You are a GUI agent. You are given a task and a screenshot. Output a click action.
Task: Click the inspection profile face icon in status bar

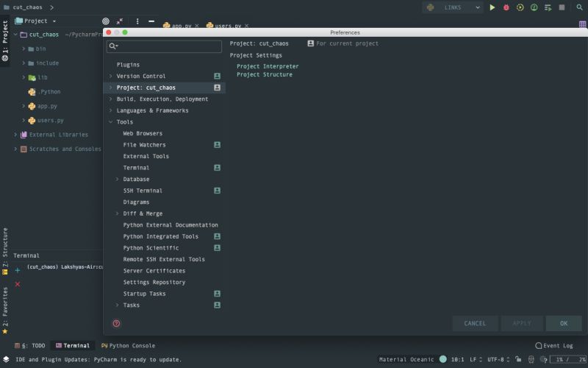(x=531, y=359)
